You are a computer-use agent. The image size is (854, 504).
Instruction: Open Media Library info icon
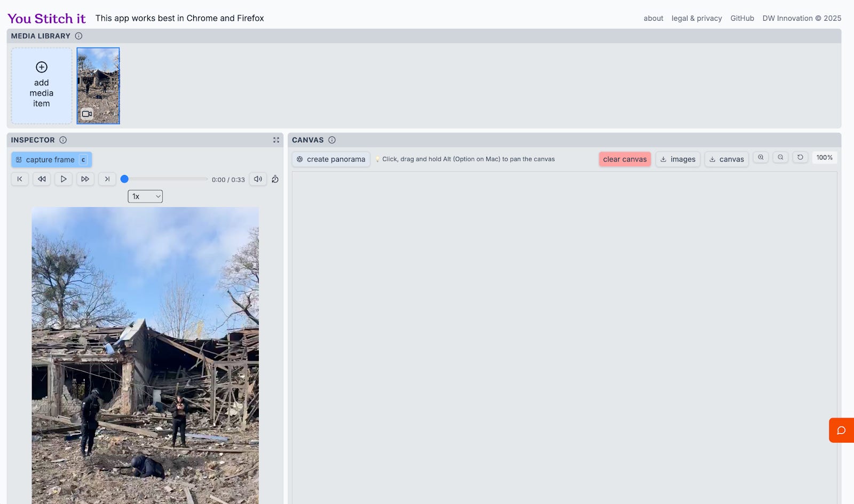78,36
